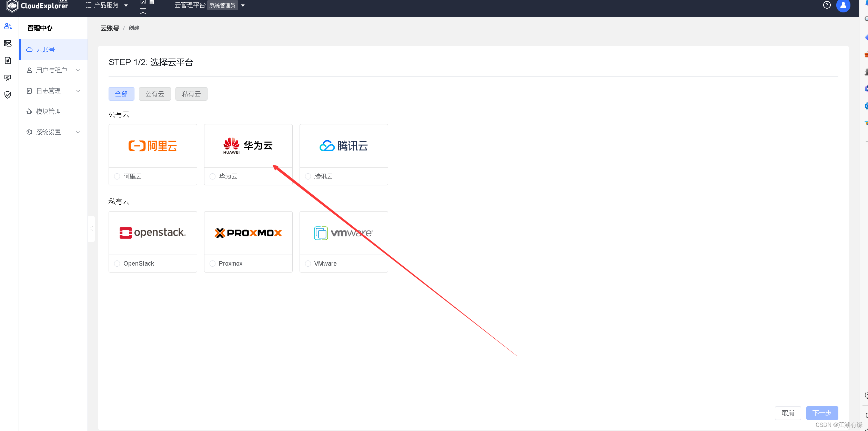Switch to the 全部 filter tab
868x431 pixels.
[121, 94]
